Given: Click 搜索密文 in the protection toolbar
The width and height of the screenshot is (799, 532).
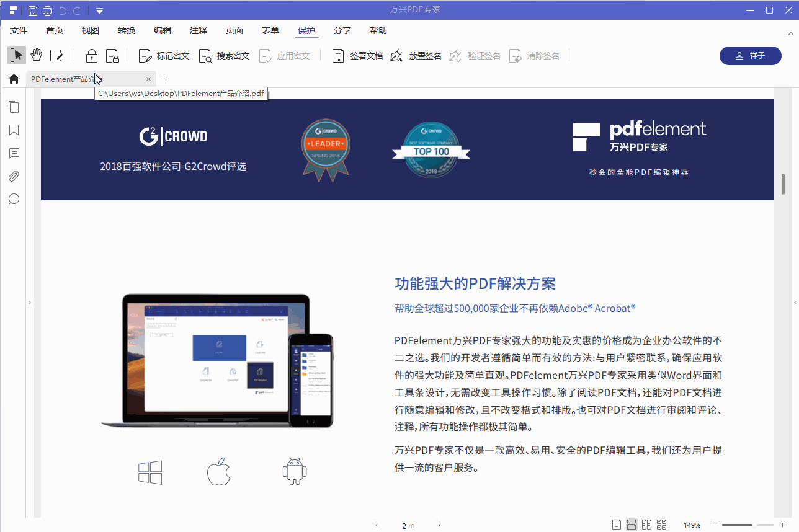Looking at the screenshot, I should coord(223,55).
